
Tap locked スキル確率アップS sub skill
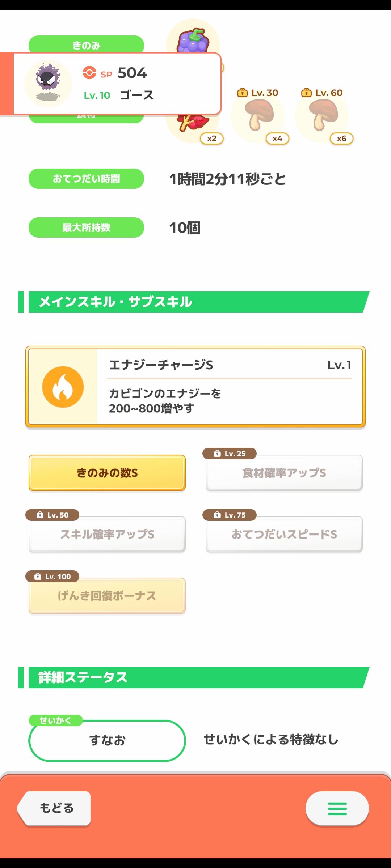107,534
